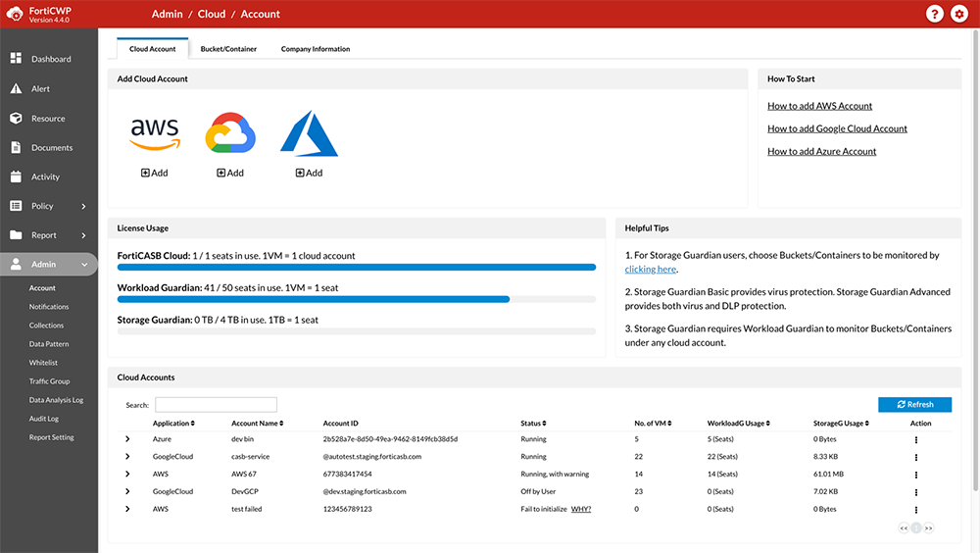
Task: Go to Resource in the sidebar
Action: pyautogui.click(x=49, y=119)
